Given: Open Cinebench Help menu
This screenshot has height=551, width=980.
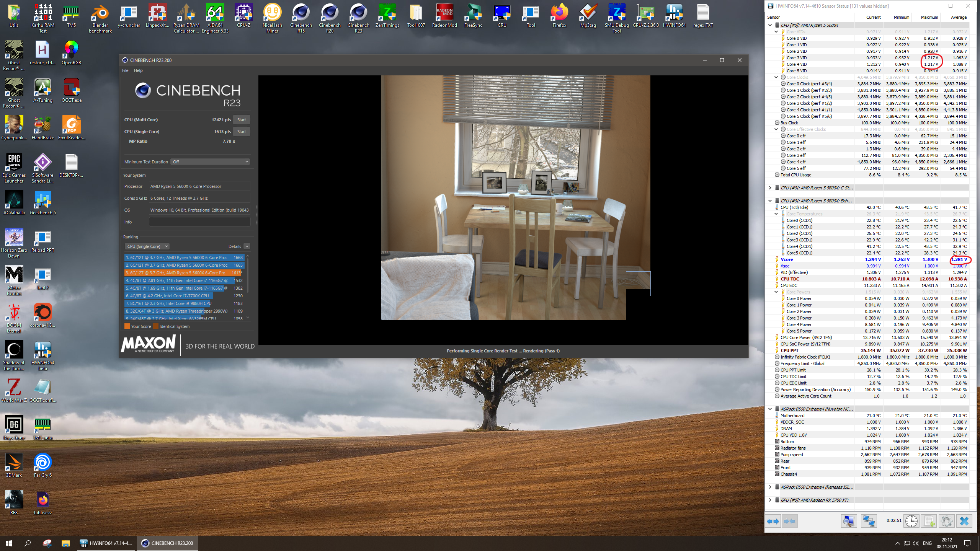Looking at the screenshot, I should 138,70.
